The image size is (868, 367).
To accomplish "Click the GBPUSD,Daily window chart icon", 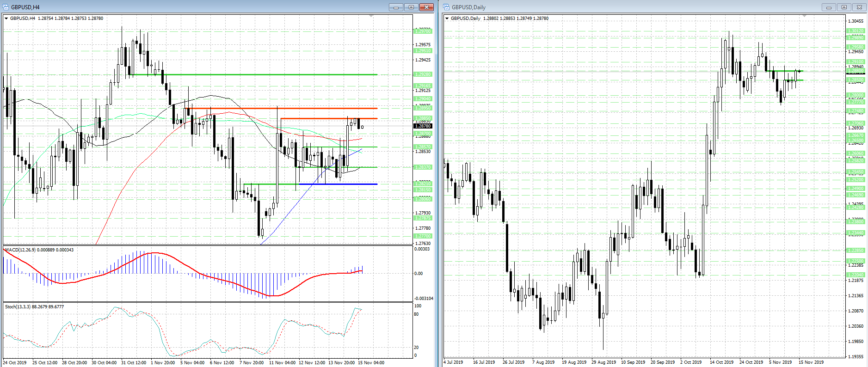I will tap(447, 7).
